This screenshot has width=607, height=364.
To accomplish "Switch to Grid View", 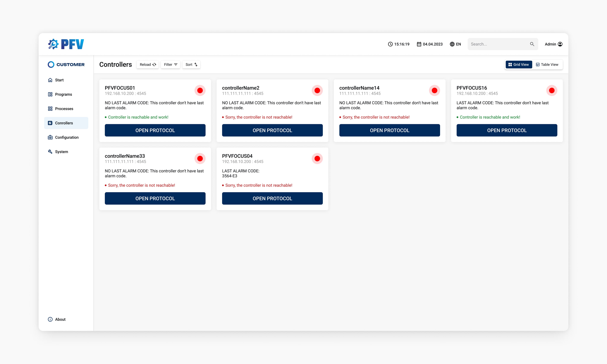I will pyautogui.click(x=519, y=64).
